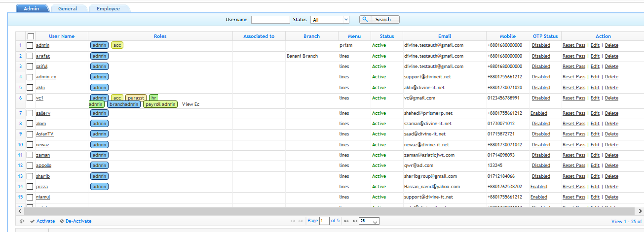Image resolution: width=644 pixels, height=232 pixels.
Task: Open the username link admin.co
Action: pos(46,77)
